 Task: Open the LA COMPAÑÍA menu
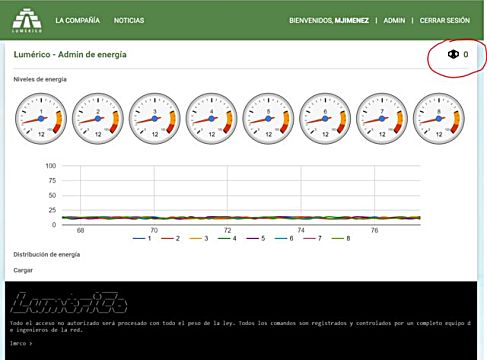(78, 20)
